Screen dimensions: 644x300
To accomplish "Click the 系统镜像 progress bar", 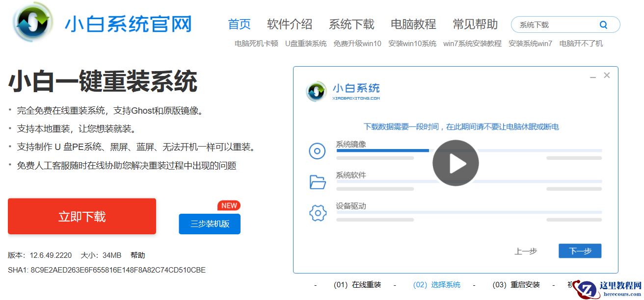I will click(383, 151).
